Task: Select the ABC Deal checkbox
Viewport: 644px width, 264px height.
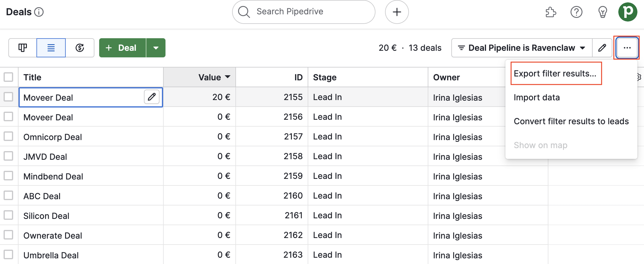Action: pyautogui.click(x=8, y=195)
